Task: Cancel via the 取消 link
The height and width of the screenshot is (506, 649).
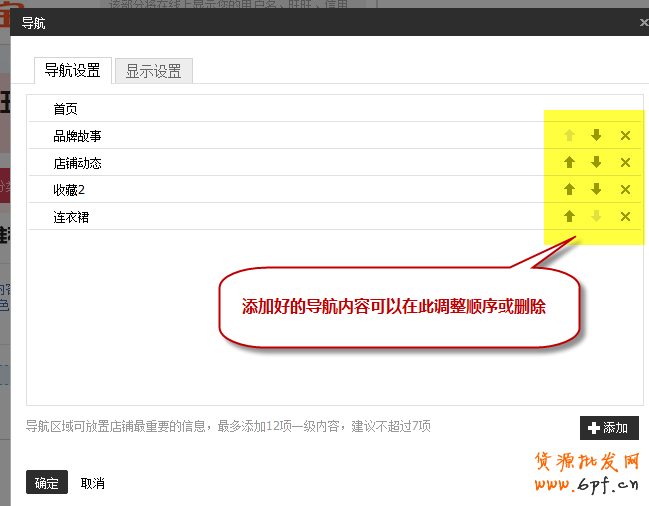Action: [x=93, y=483]
